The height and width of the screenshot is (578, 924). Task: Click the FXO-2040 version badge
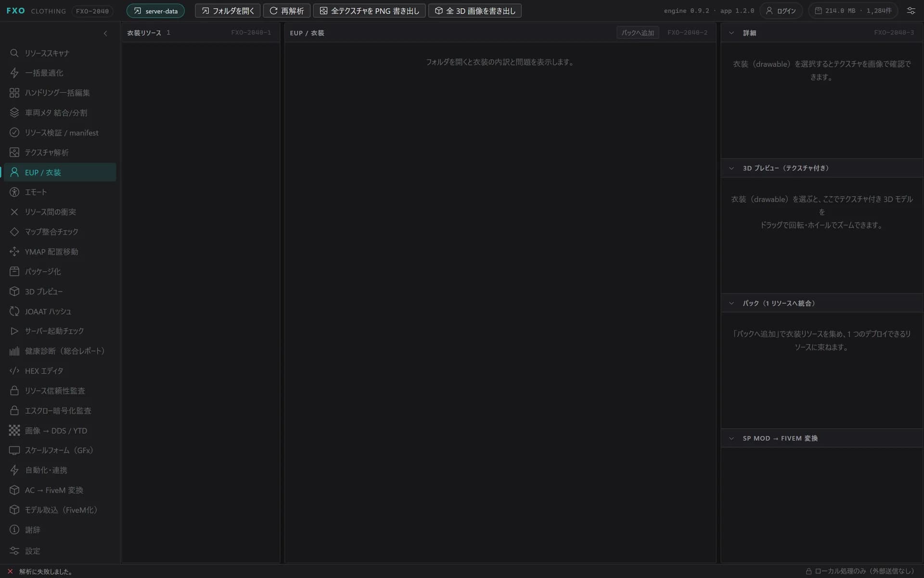[92, 11]
